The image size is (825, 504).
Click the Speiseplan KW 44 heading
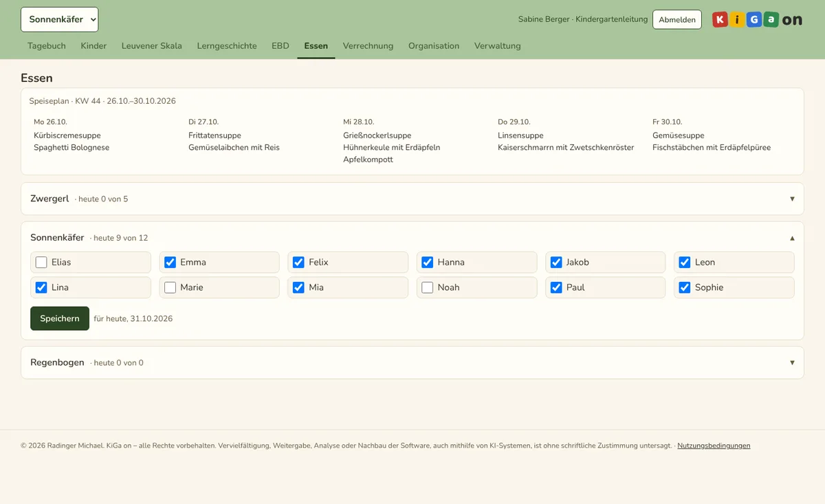point(102,101)
